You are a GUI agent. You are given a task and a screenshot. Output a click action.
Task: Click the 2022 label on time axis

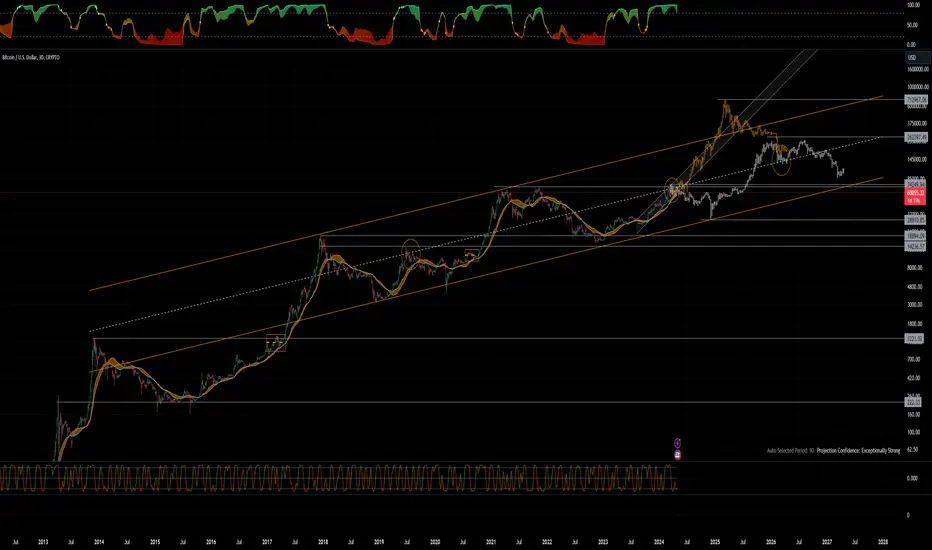coord(547,542)
